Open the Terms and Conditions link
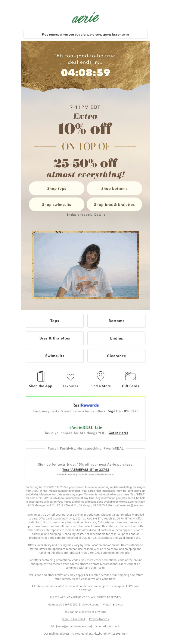This screenshot has width=171, height=644. (102, 579)
